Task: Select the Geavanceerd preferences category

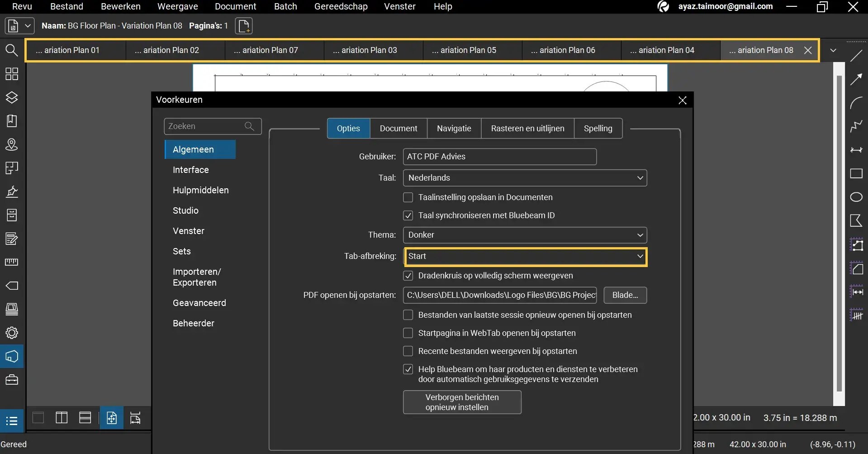Action: 200,303
